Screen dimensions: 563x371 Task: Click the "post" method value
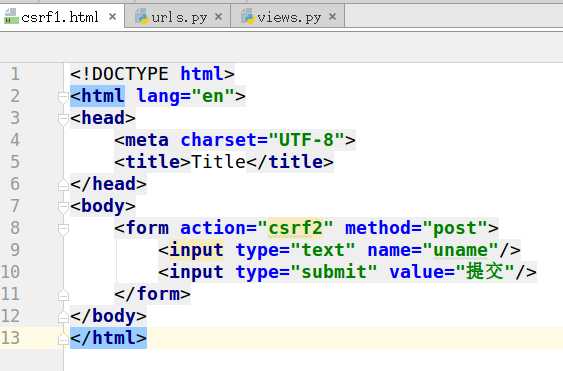pos(455,228)
